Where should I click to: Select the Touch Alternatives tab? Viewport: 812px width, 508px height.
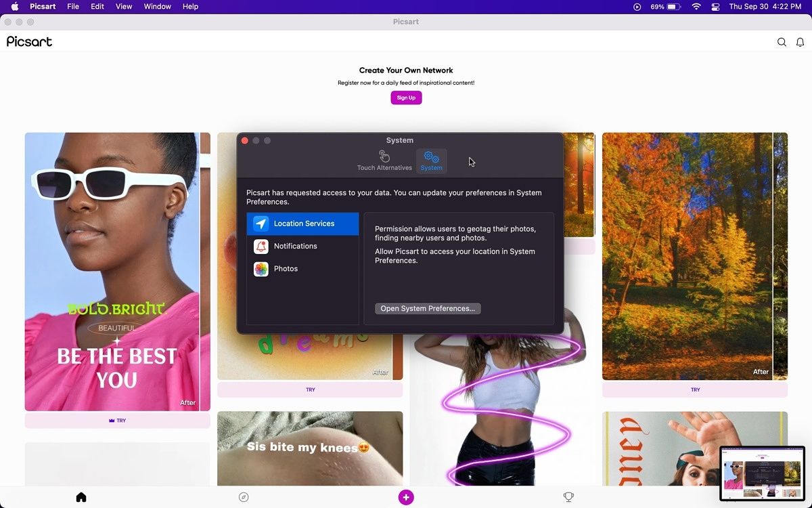tap(384, 161)
